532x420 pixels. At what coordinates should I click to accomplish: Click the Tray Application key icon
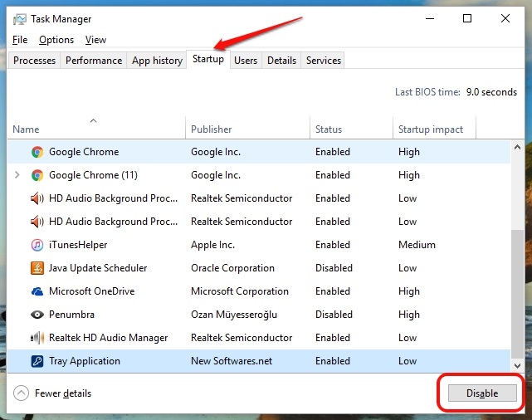(37, 361)
